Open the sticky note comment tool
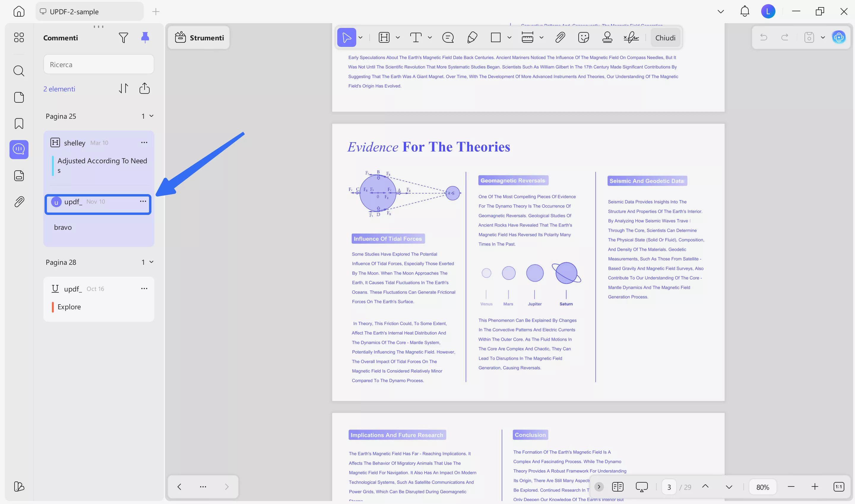This screenshot has height=504, width=855. pyautogui.click(x=448, y=37)
